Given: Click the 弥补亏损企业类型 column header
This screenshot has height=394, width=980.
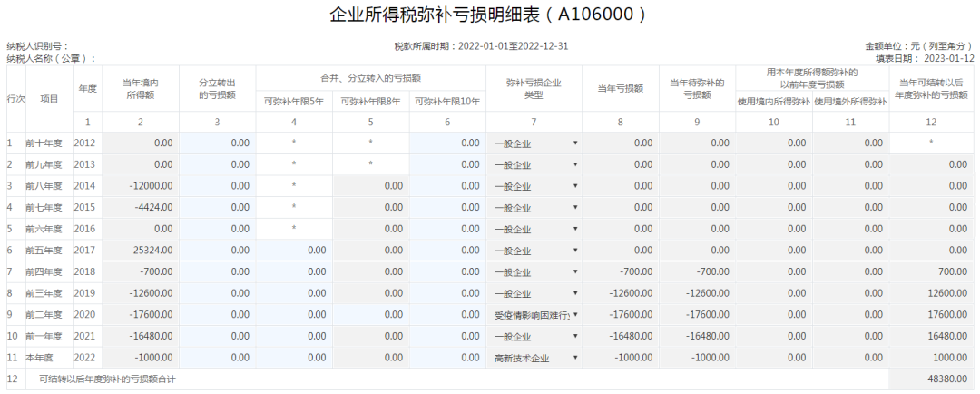Looking at the screenshot, I should pyautogui.click(x=534, y=88).
